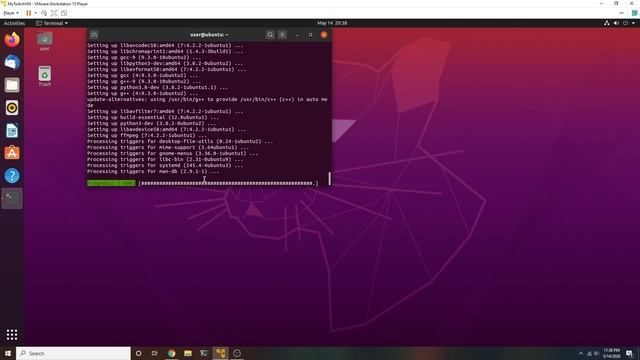Viewport: 640px width, 360px height.
Task: Minimize the terminal window
Action: click(x=297, y=35)
